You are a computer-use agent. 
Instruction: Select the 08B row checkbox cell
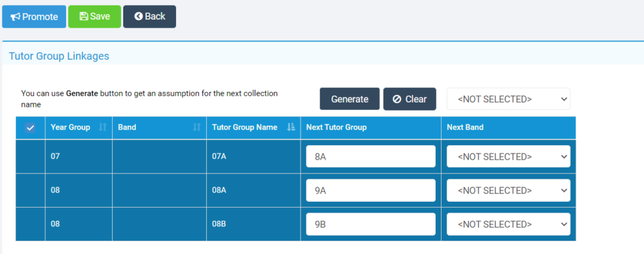[30, 224]
